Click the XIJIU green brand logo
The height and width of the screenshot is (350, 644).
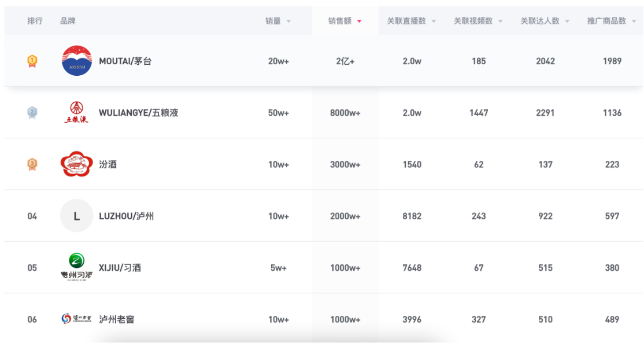tap(76, 267)
